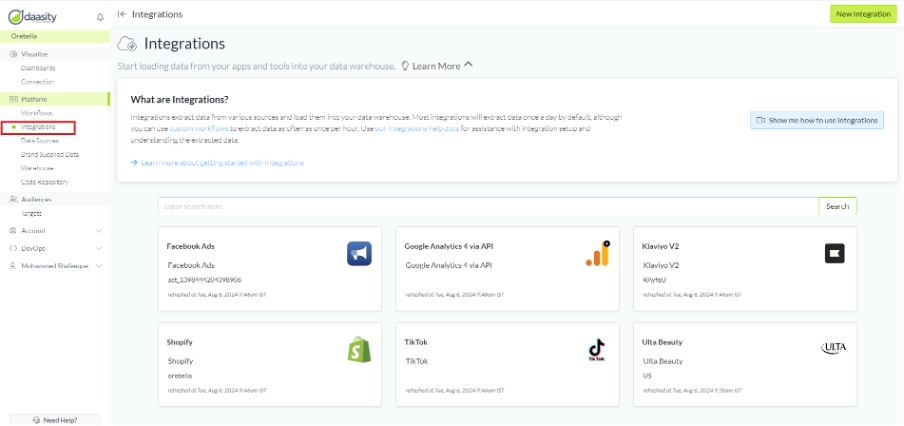Click the Ulta Beauty logo

point(833,348)
